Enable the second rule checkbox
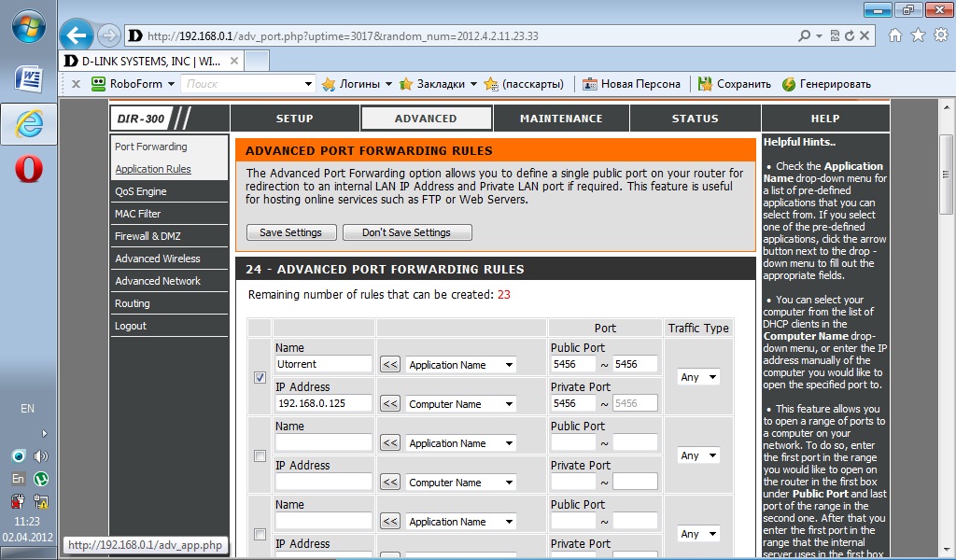The image size is (956, 560). tap(260, 455)
